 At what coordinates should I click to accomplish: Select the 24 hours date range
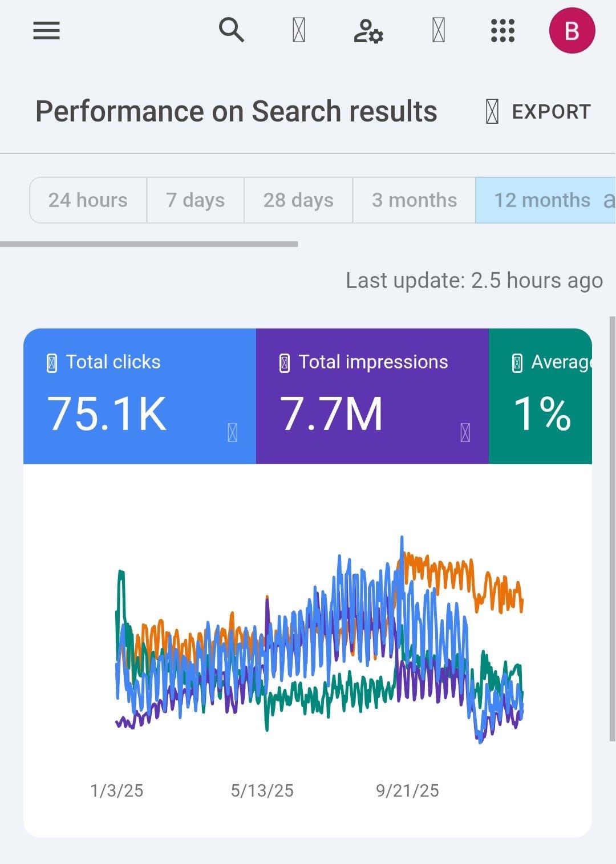pos(88,200)
